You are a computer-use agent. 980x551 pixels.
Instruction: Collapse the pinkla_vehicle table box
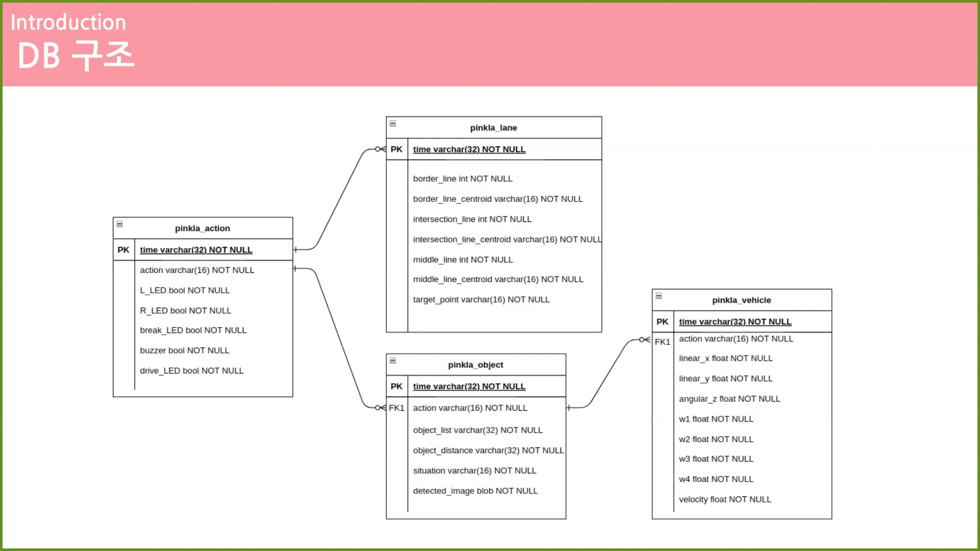tap(658, 296)
